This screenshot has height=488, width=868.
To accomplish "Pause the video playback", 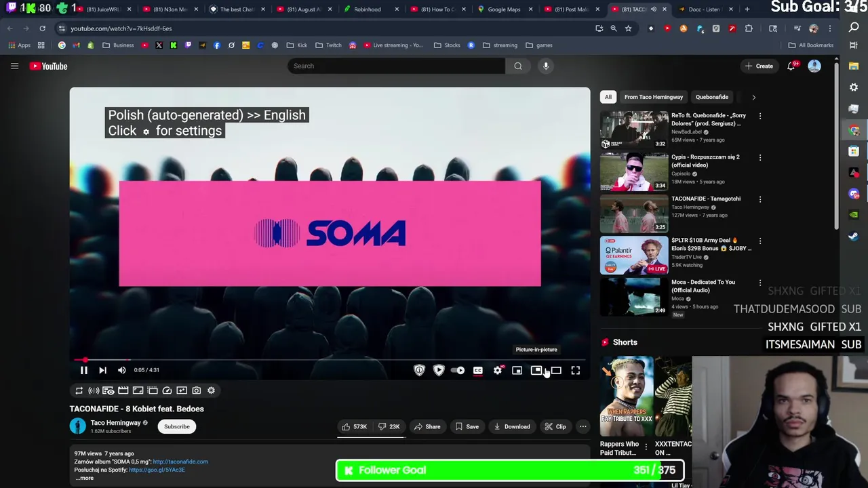I will [84, 370].
